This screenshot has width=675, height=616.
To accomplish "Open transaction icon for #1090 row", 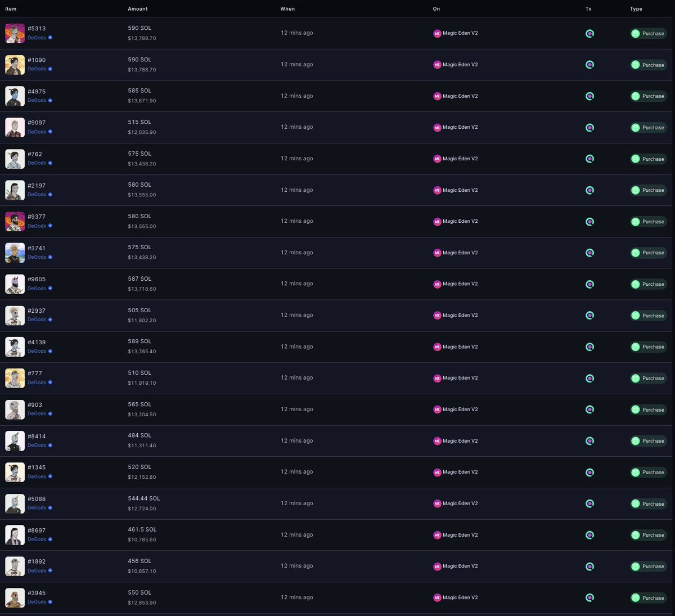I will point(589,65).
